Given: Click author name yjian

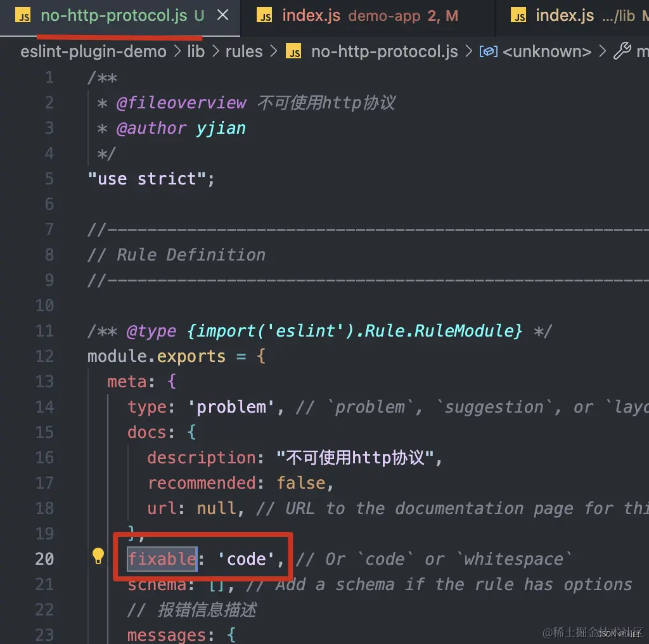Looking at the screenshot, I should (221, 129).
